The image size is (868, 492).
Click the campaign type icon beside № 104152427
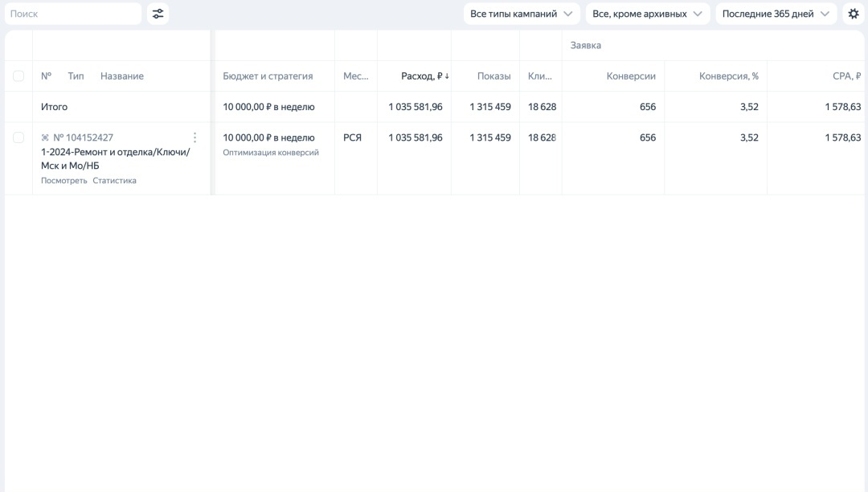(45, 137)
